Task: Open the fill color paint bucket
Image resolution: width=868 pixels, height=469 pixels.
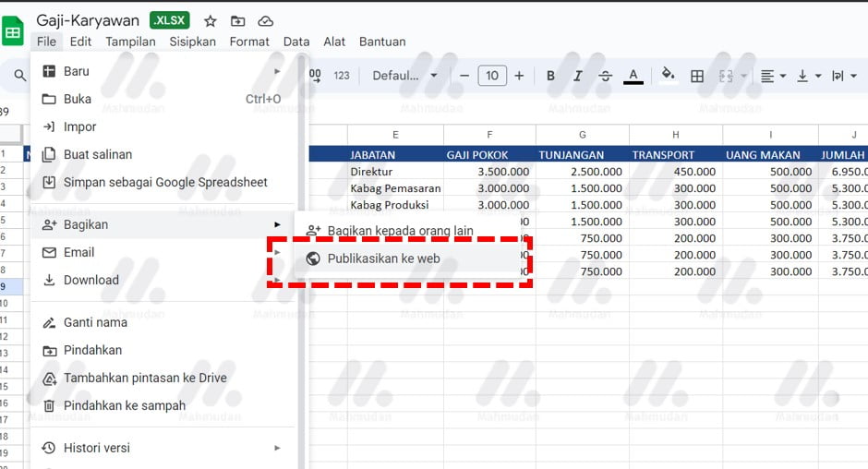Action: coord(669,76)
